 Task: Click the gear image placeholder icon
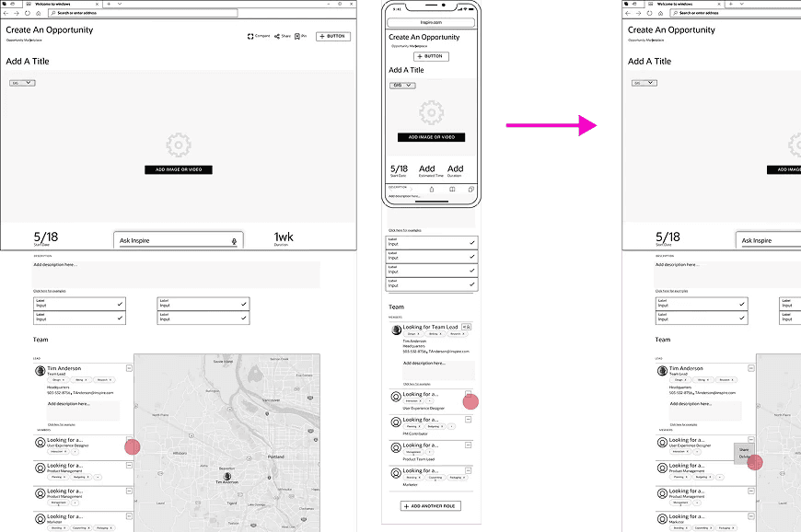pyautogui.click(x=178, y=145)
